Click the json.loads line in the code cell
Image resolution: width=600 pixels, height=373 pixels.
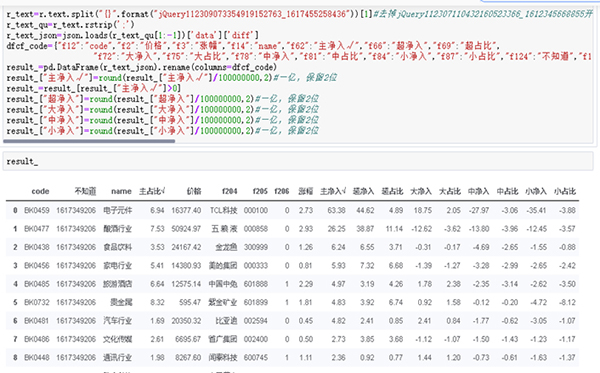132,36
